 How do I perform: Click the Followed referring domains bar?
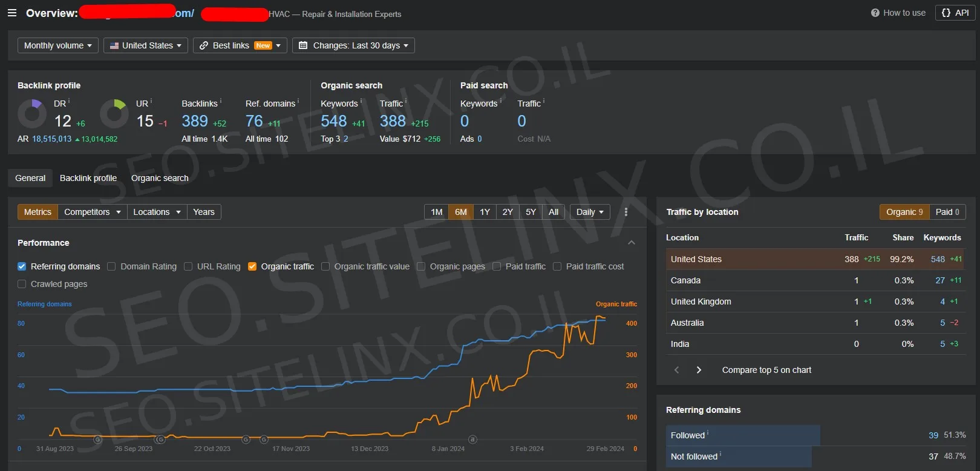click(x=743, y=435)
